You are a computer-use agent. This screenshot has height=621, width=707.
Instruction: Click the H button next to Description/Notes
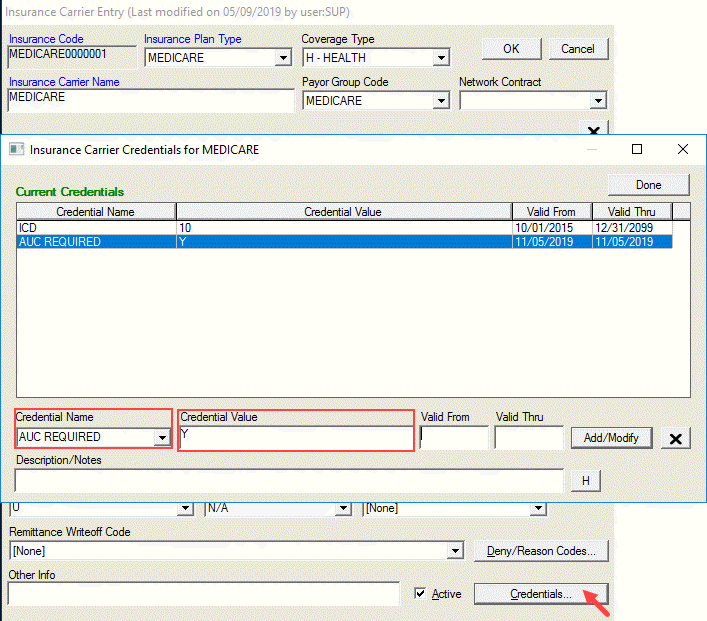coord(586,481)
